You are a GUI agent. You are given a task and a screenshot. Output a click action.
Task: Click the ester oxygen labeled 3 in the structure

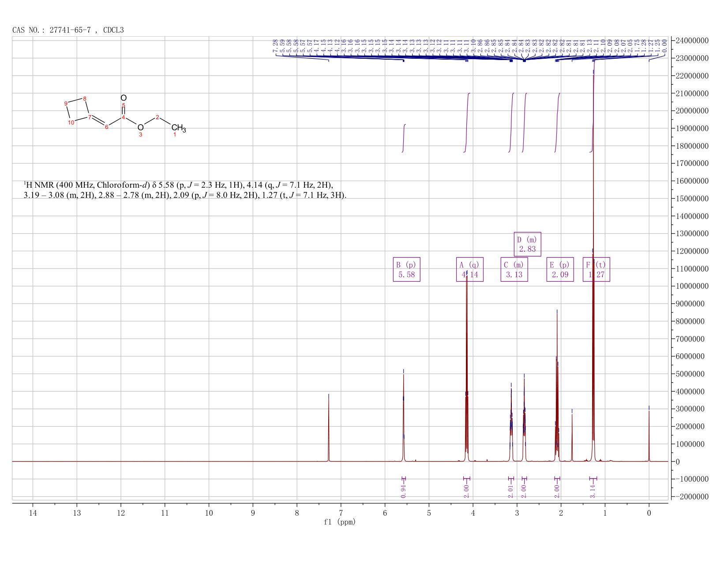click(140, 128)
